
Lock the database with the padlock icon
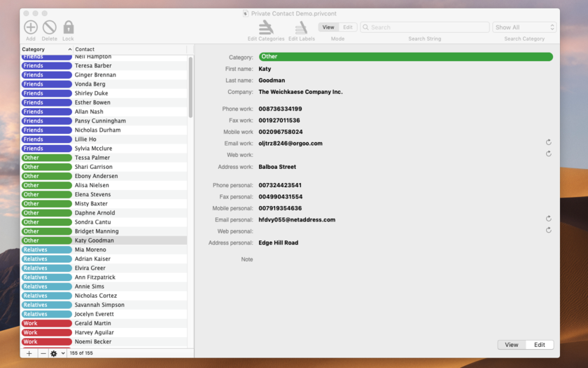pos(68,27)
